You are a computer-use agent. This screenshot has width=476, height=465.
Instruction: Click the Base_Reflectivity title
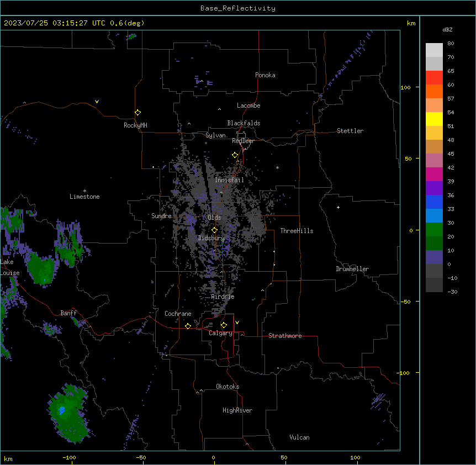tap(238, 8)
